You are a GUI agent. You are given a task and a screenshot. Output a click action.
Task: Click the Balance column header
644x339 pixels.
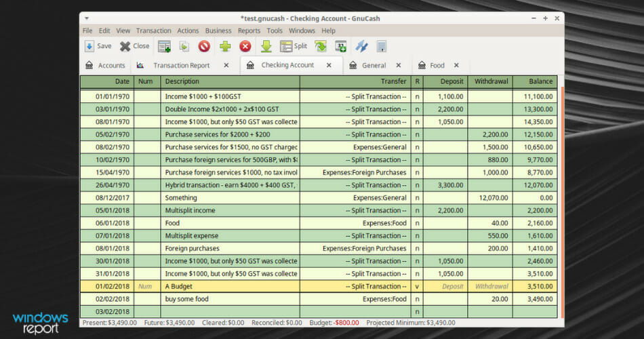point(535,81)
